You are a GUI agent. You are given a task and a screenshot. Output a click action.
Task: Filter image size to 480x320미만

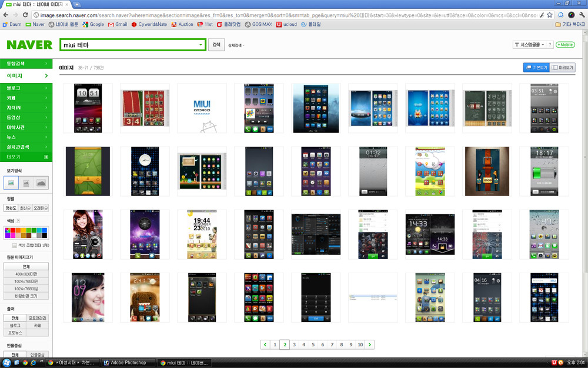tap(26, 274)
